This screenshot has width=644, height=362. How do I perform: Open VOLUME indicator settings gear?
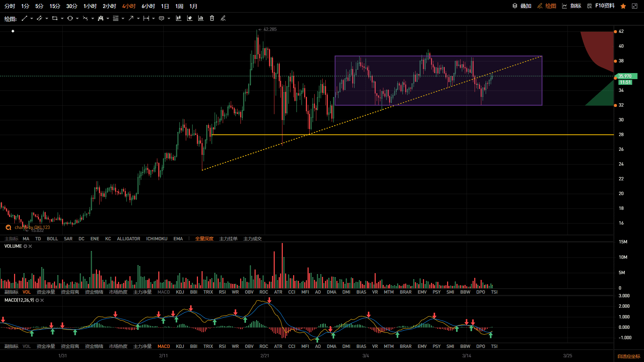pos(25,246)
